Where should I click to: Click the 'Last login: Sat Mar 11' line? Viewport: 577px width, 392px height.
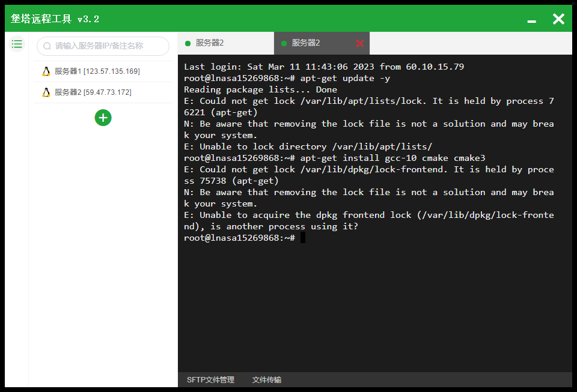point(324,67)
